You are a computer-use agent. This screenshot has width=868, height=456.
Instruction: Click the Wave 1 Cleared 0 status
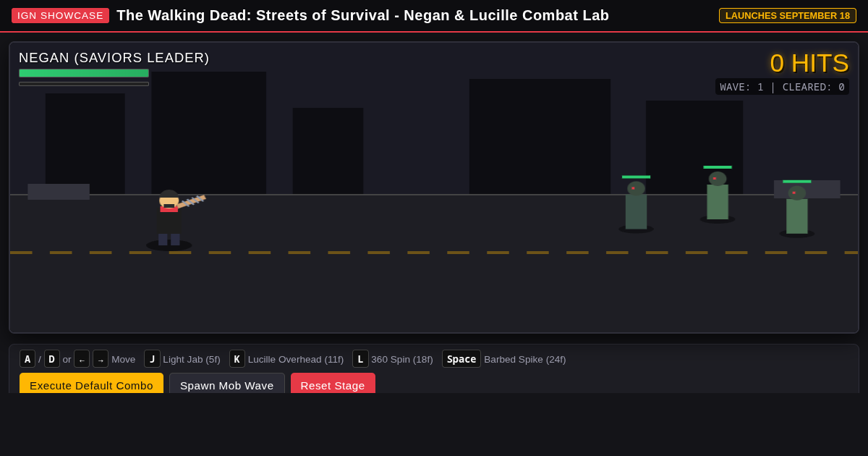tap(782, 87)
